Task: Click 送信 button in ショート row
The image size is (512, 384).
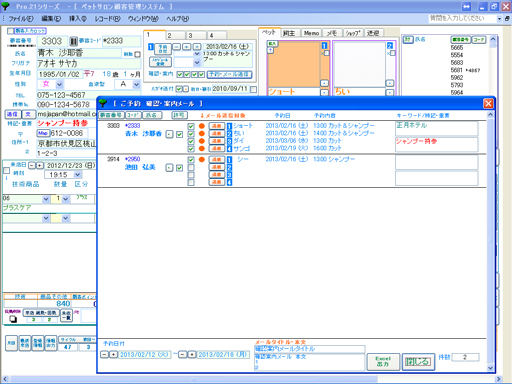Action: pyautogui.click(x=217, y=126)
